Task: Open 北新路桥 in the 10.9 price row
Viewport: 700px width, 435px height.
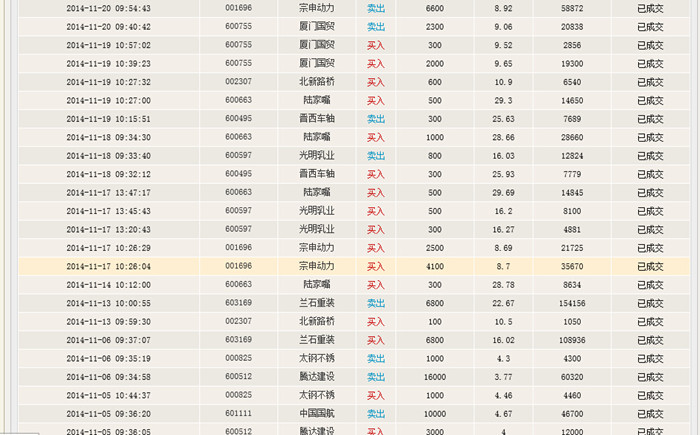Action: (x=317, y=82)
